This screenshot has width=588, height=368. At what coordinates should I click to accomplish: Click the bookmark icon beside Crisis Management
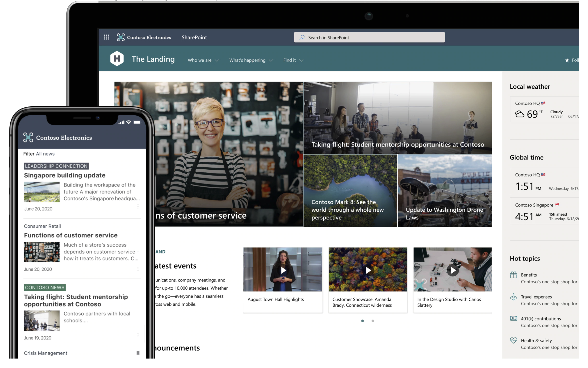(x=138, y=353)
